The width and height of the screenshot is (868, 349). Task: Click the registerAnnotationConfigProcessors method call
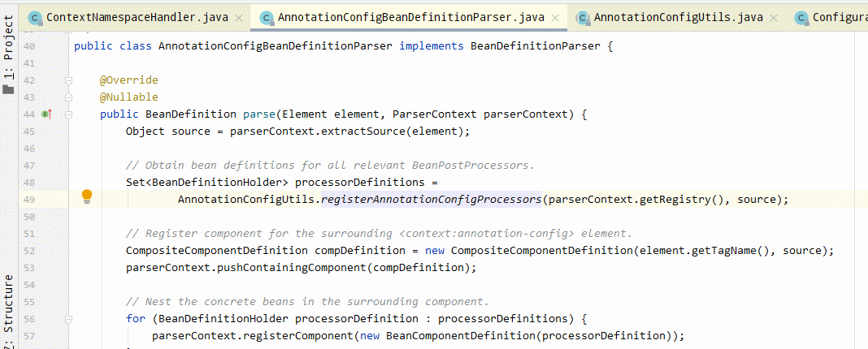coord(431,199)
